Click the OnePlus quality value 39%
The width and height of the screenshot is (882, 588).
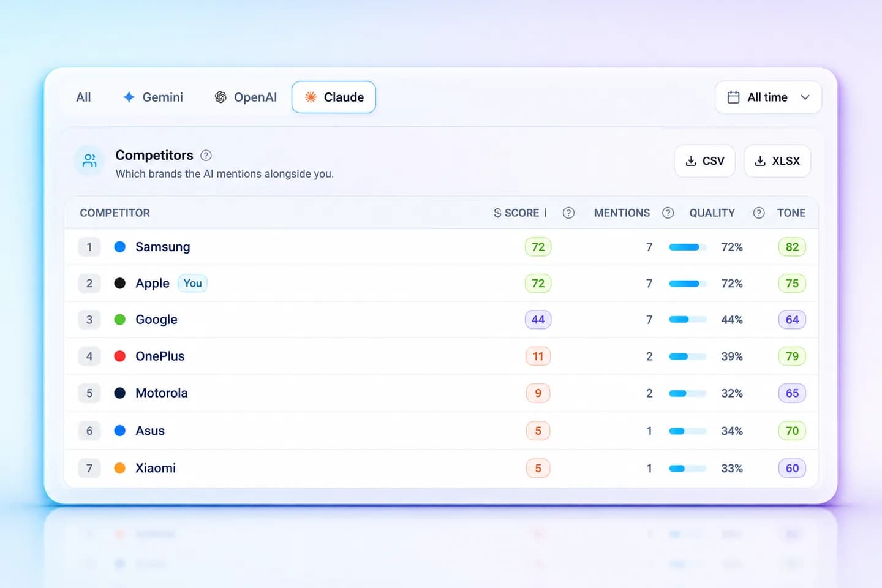732,356
